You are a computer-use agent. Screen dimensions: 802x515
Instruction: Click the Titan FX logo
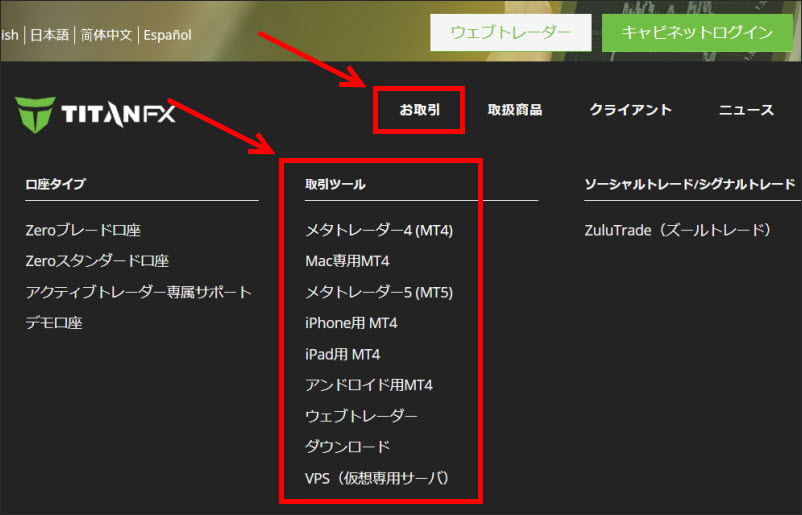(x=95, y=115)
